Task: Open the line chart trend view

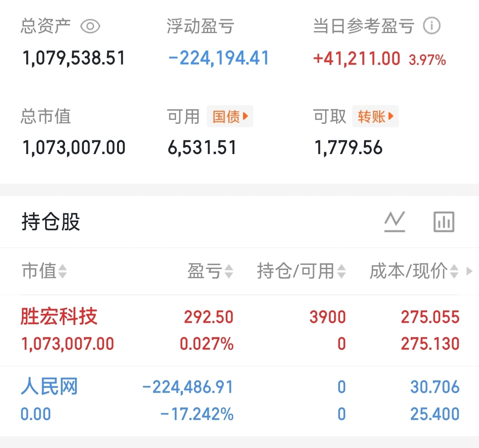Action: point(395,222)
